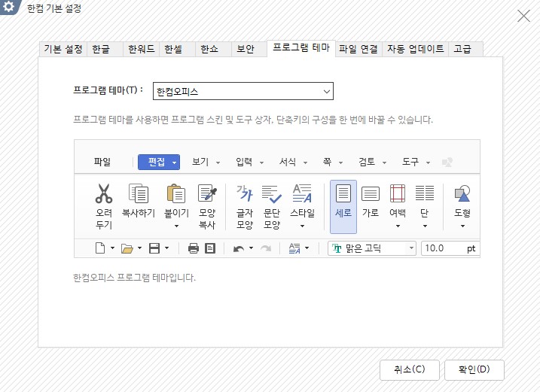The height and width of the screenshot is (392, 540).
Task: Select the 프로그램 테마 tab
Action: click(301, 48)
